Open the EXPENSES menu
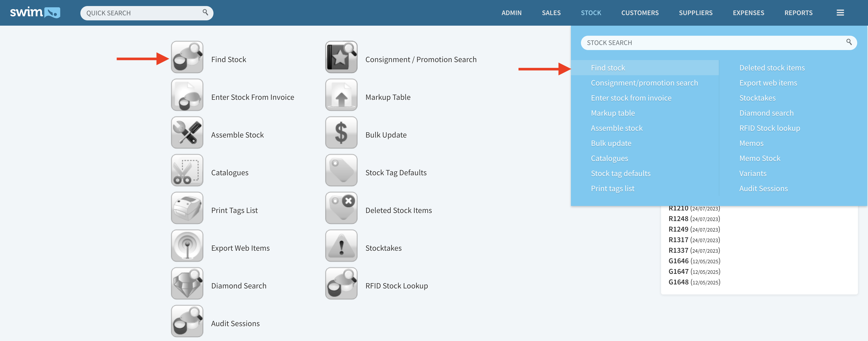 [x=748, y=13]
